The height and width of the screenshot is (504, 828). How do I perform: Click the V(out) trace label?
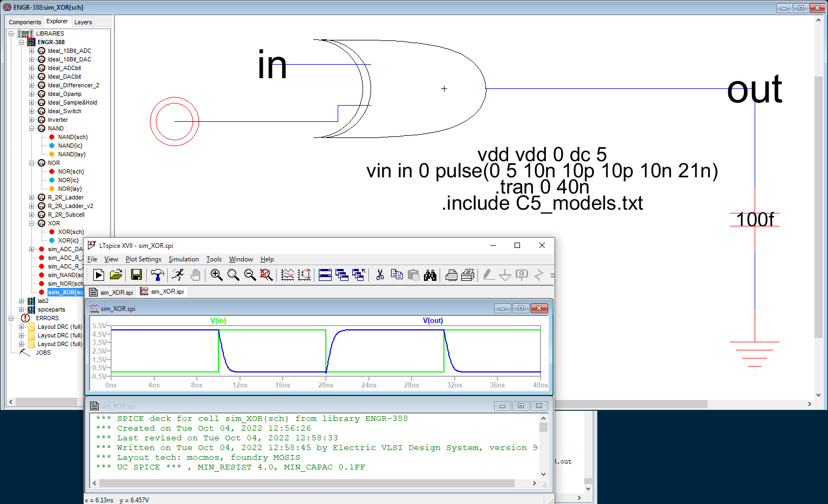tap(433, 320)
